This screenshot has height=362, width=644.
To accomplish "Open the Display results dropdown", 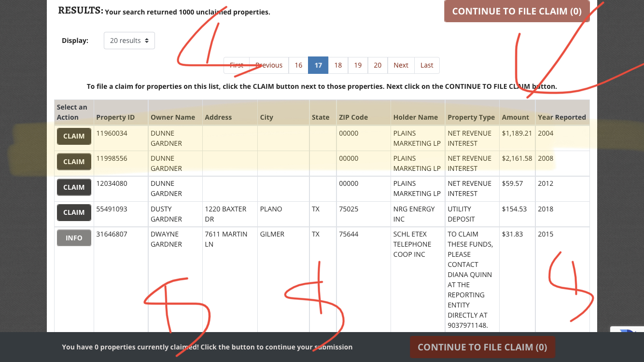I will (129, 41).
